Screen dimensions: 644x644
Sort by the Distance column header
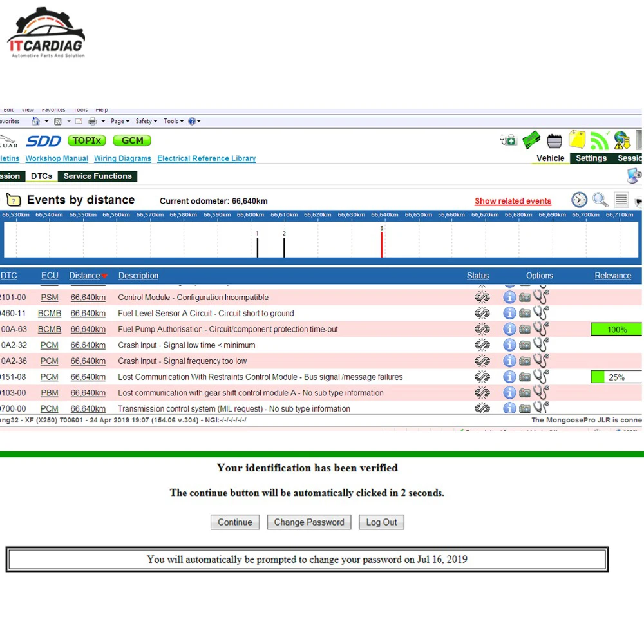point(84,276)
